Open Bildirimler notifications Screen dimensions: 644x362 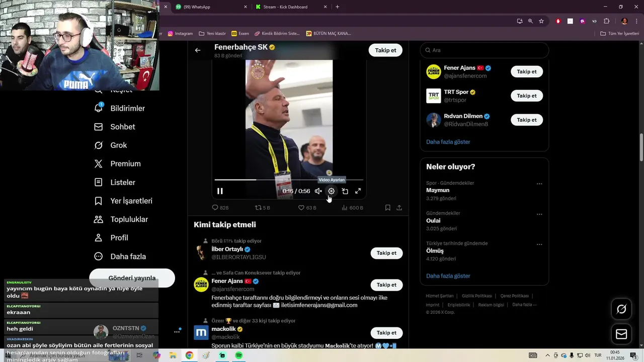point(120,108)
